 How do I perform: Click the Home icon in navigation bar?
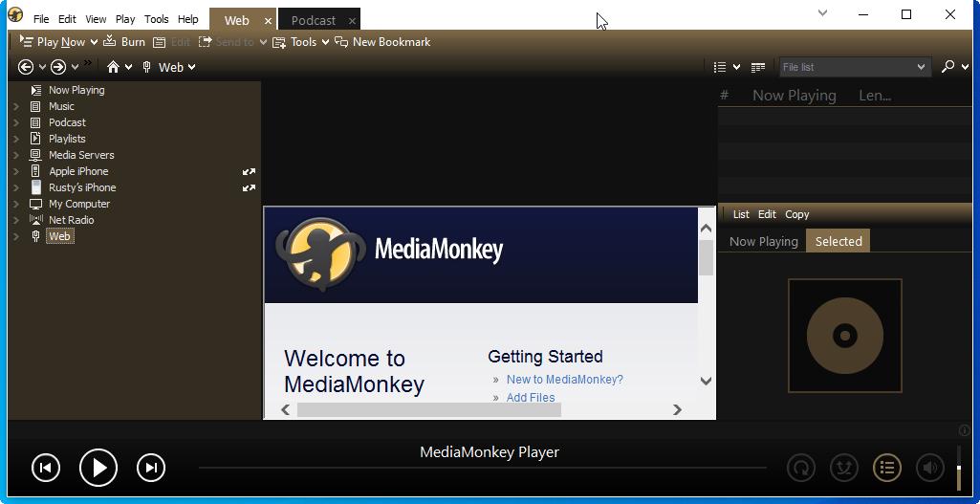(114, 67)
